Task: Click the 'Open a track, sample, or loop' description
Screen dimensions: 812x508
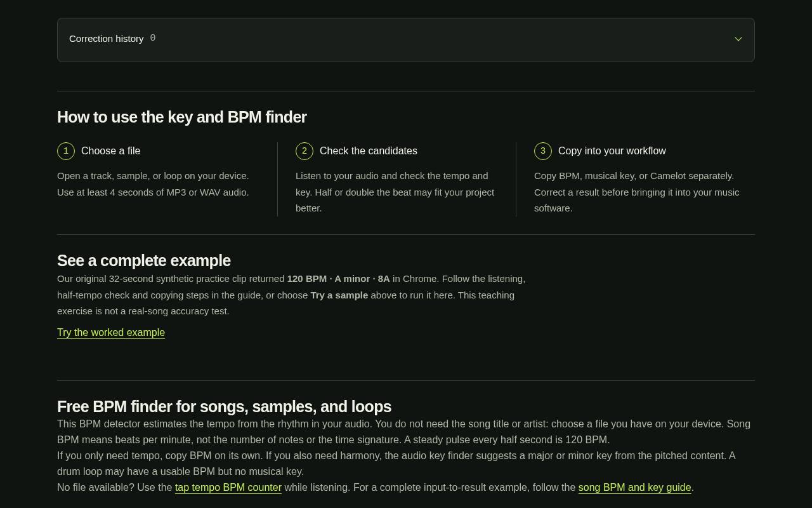Action: pos(153,184)
